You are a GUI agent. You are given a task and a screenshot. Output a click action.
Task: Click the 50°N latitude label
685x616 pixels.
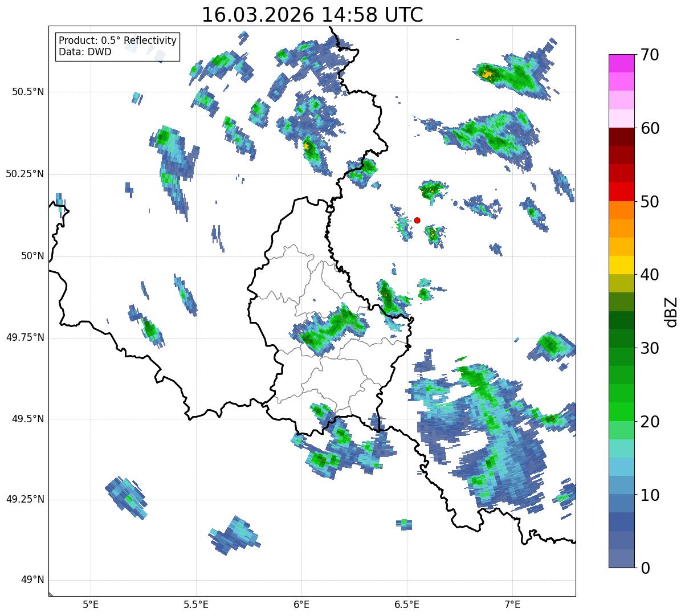pyautogui.click(x=32, y=256)
